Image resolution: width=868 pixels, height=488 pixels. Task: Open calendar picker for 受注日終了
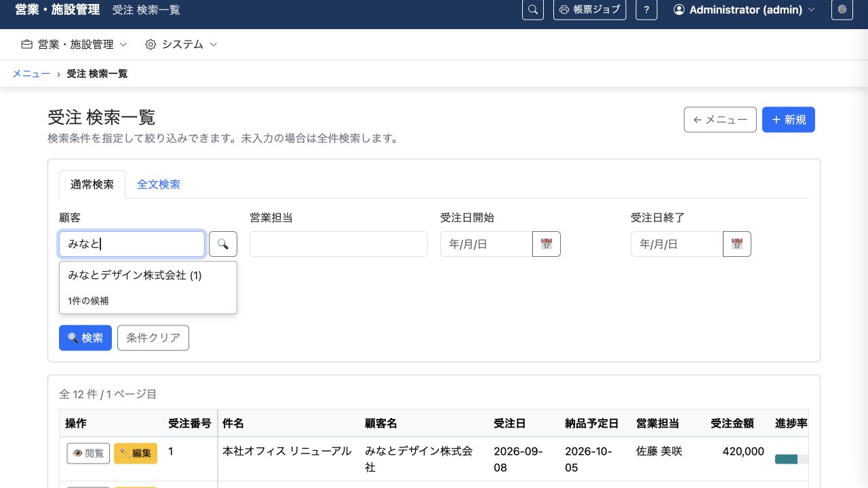[737, 244]
